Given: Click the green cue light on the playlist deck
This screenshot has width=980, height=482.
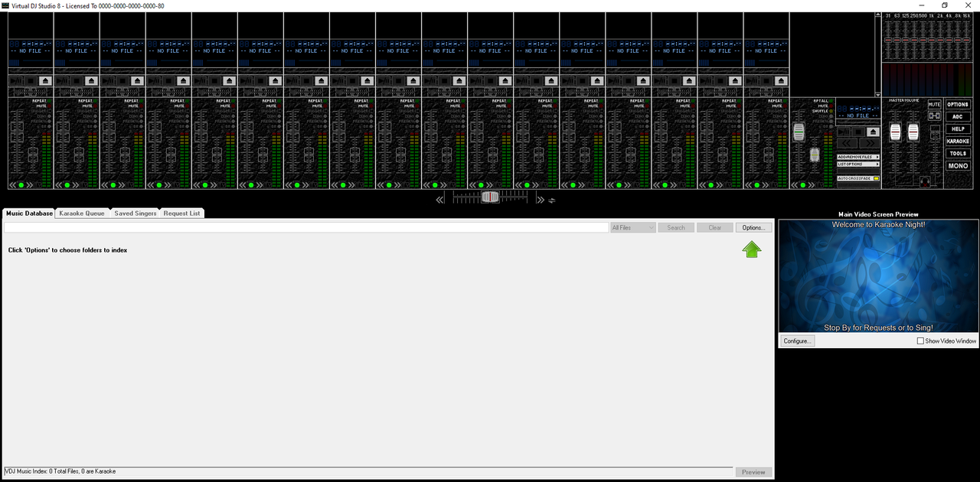Looking at the screenshot, I should pos(803,185).
